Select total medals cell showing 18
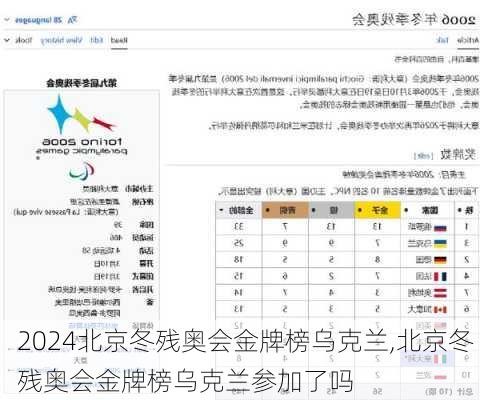The image size is (492, 400). point(239,260)
